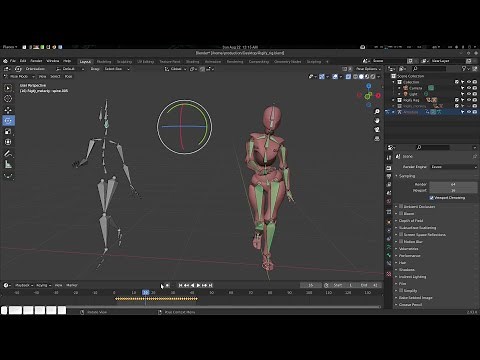The image size is (480, 360).
Task: Collapse the Sampling panel
Action: pos(407,176)
